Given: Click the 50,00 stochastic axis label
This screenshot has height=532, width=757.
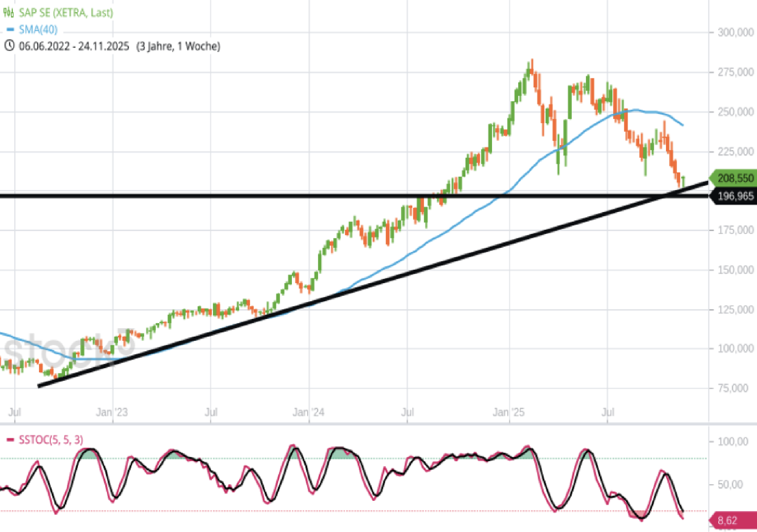Looking at the screenshot, I should click(x=730, y=485).
